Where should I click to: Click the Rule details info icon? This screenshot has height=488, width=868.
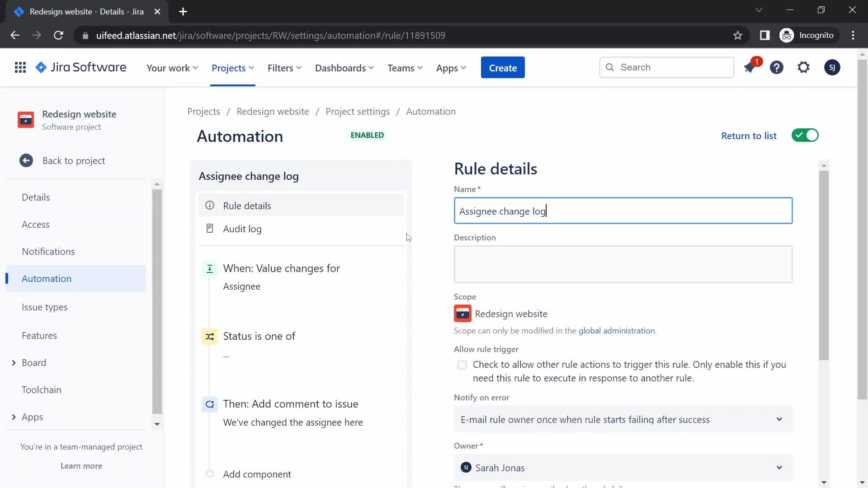210,206
